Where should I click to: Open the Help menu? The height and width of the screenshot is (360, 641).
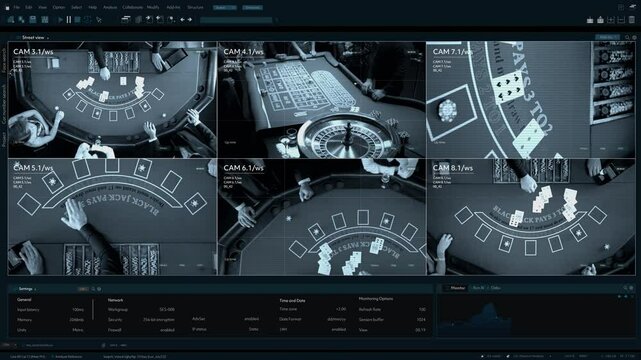(x=93, y=7)
